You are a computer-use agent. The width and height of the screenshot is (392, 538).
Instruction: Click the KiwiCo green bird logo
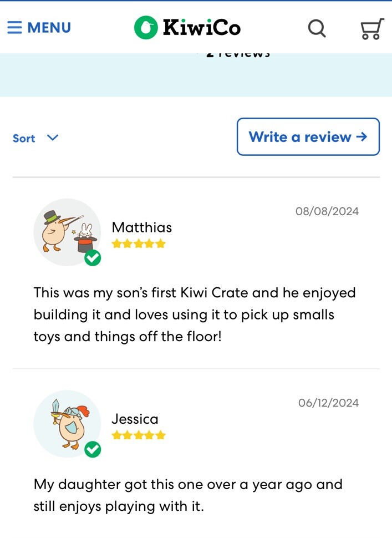point(146,27)
